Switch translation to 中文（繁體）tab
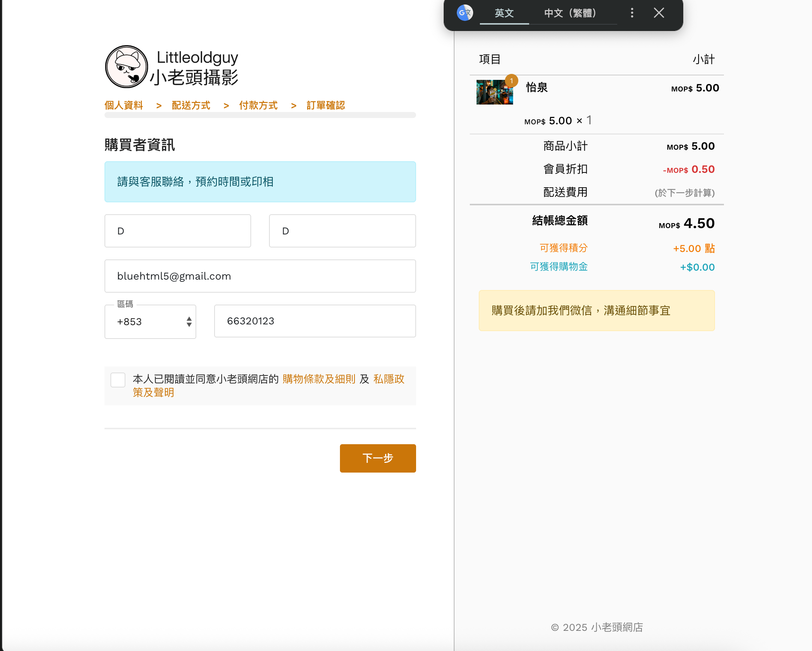Image resolution: width=812 pixels, height=651 pixels. [x=570, y=13]
